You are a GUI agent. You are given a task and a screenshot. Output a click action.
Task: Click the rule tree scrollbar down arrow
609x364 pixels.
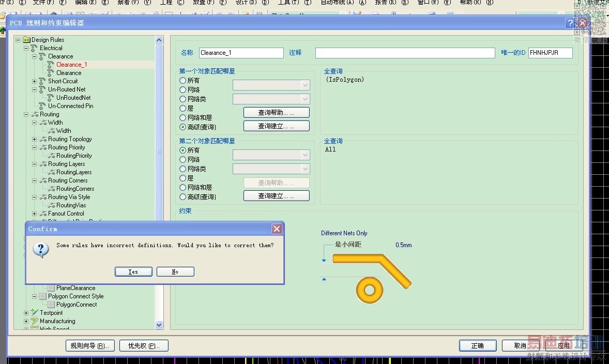[159, 325]
